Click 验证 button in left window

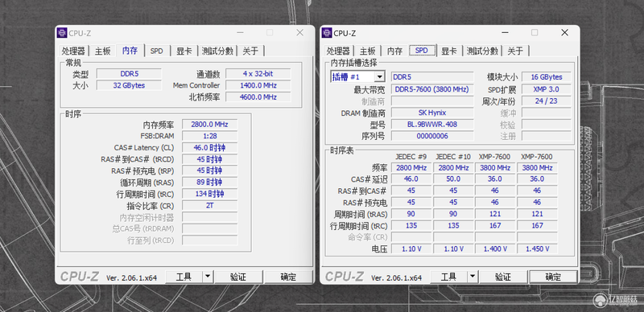click(x=238, y=277)
